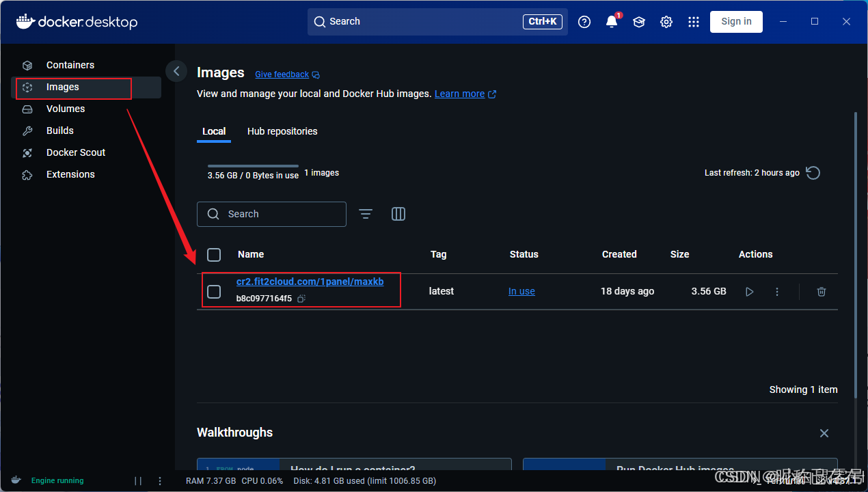Sort by the Size column header
Image resolution: width=868 pixels, height=492 pixels.
point(680,254)
